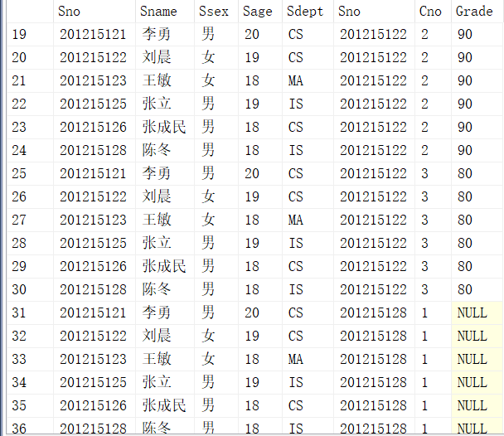
Task: Select the Sdept column header
Action: [x=308, y=12]
